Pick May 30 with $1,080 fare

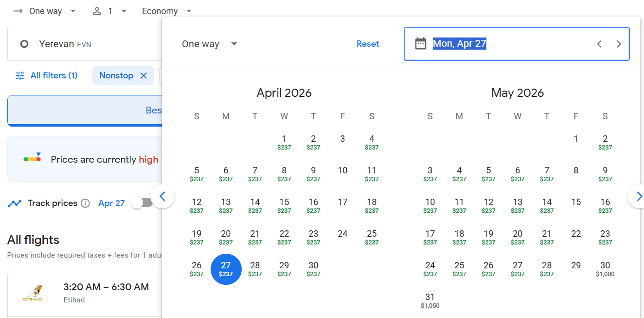pos(605,269)
